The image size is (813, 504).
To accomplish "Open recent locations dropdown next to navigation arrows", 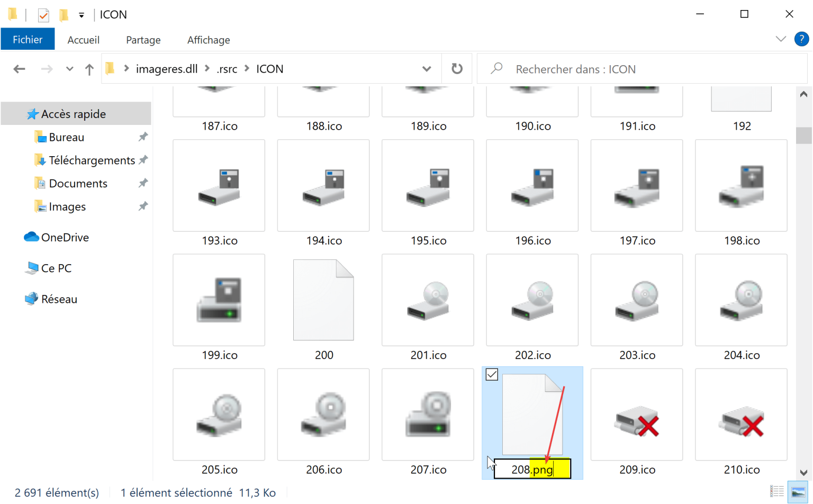I will 69,68.
